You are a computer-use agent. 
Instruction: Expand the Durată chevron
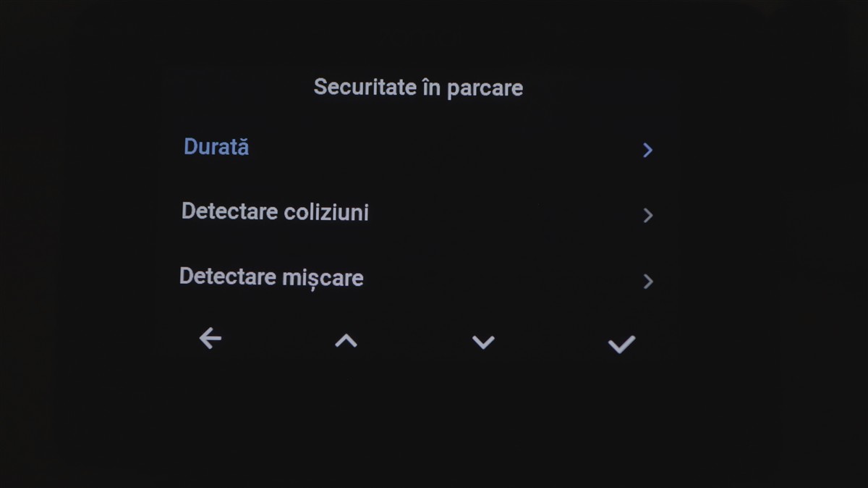647,150
